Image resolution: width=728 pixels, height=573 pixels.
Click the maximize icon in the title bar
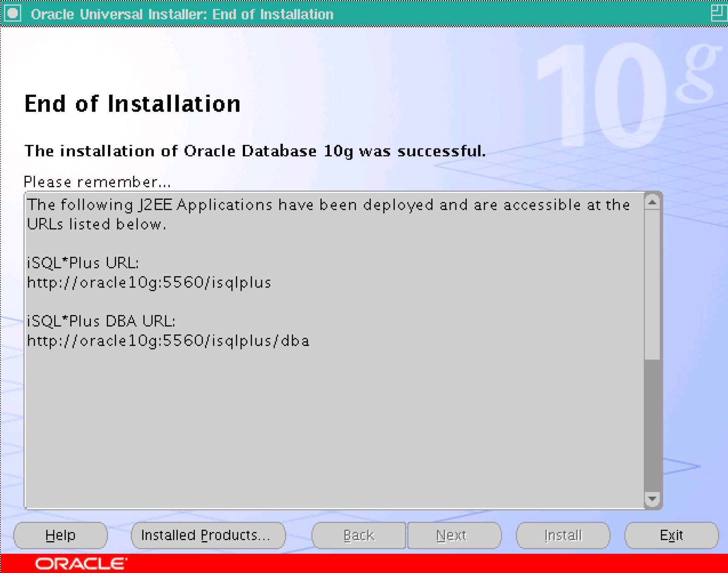point(718,13)
